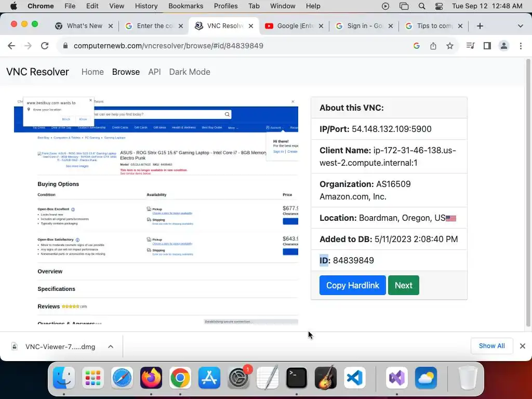Open Spotlight search in menu bar
Image resolution: width=532 pixels, height=399 pixels.
[x=422, y=6]
